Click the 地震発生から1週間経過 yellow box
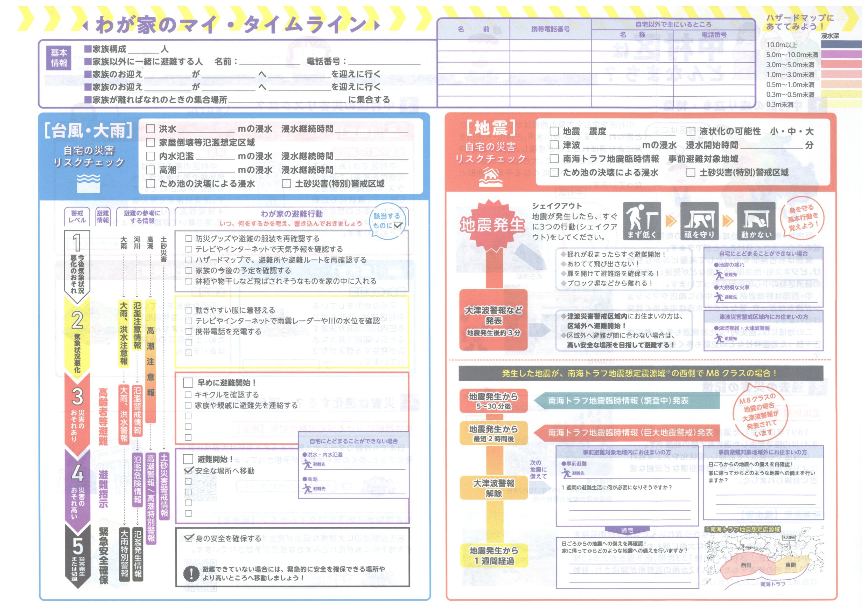This screenshot has width=868, height=614. tap(493, 556)
